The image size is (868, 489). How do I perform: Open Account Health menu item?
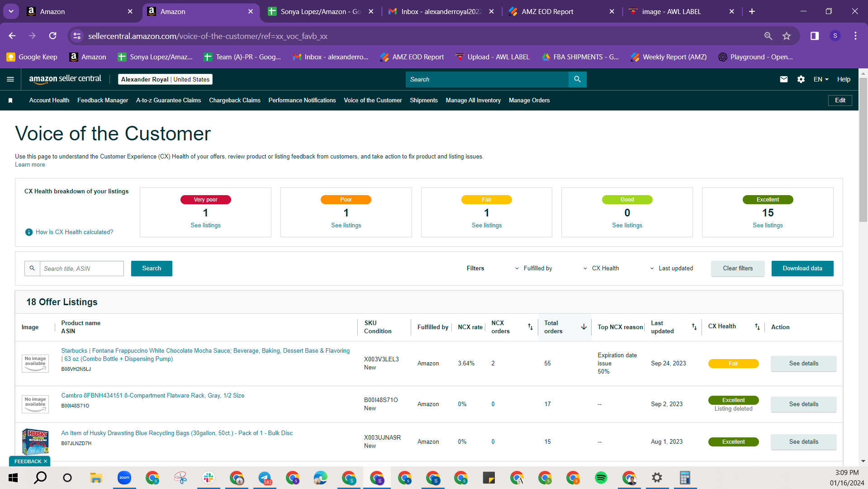pos(49,101)
